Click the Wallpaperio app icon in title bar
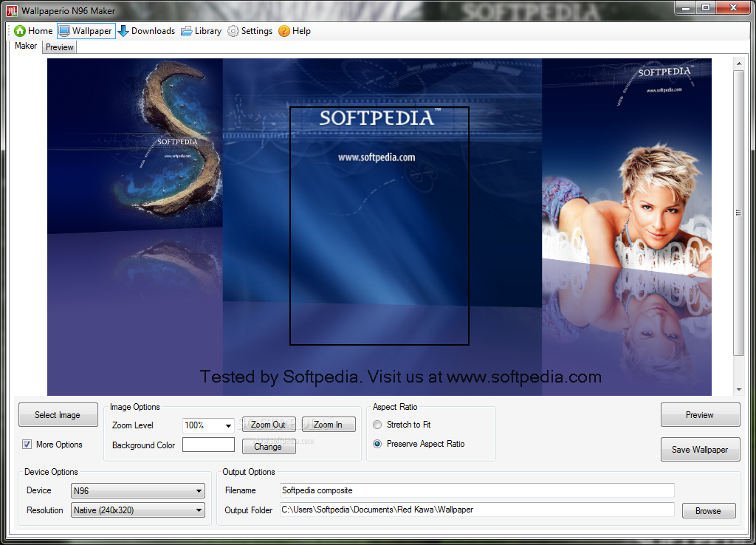 [12, 10]
